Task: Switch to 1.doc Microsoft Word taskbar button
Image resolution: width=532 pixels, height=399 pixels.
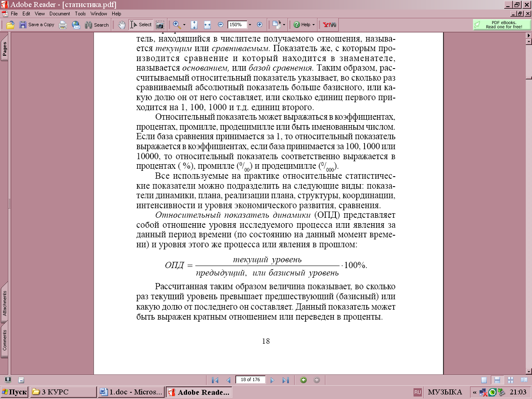Action: tap(131, 392)
